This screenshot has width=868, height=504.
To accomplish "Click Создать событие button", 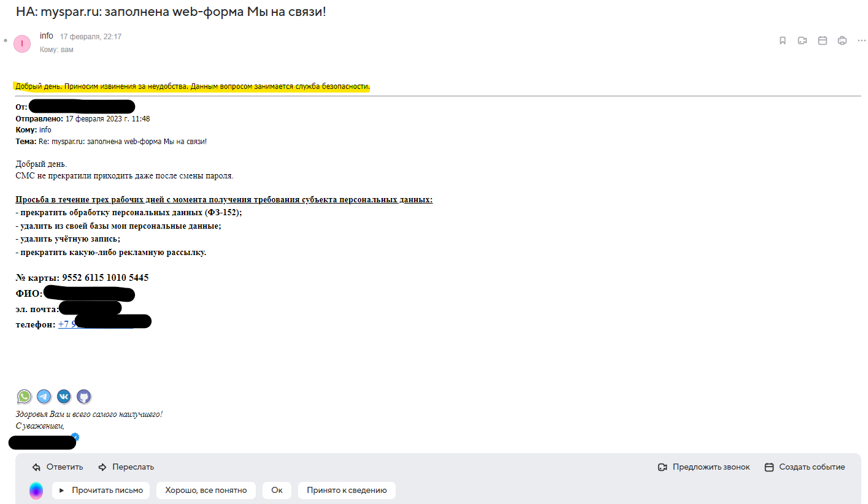I will click(x=805, y=467).
